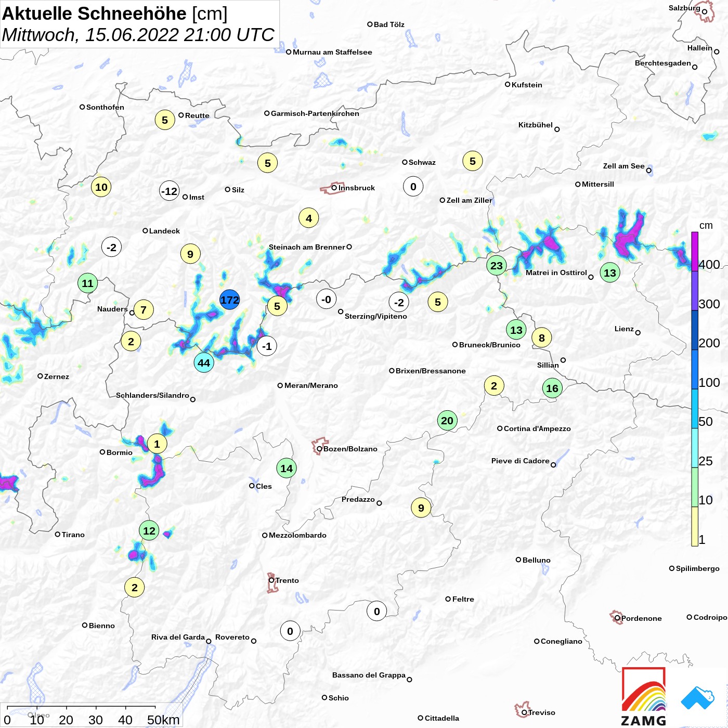Select the Sonthofen town label
728x728 pixels.
pos(105,107)
